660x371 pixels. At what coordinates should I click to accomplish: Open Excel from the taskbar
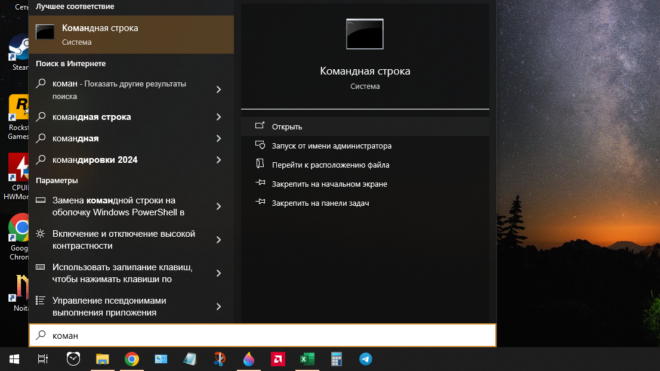click(307, 359)
